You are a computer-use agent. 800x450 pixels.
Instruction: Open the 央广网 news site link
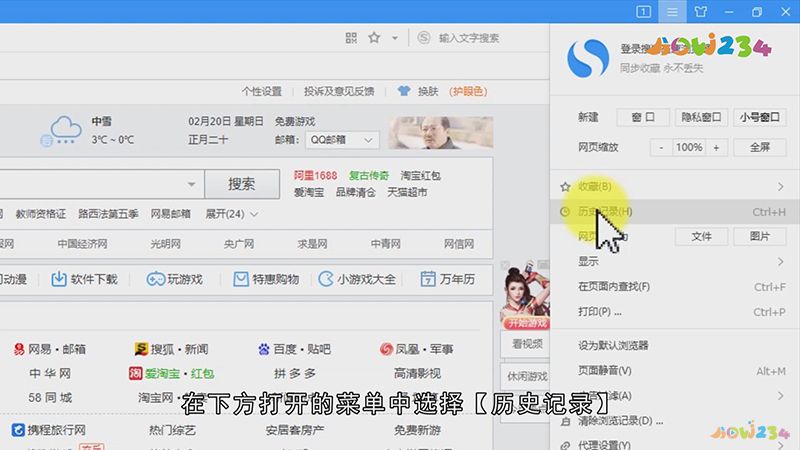pos(239,244)
